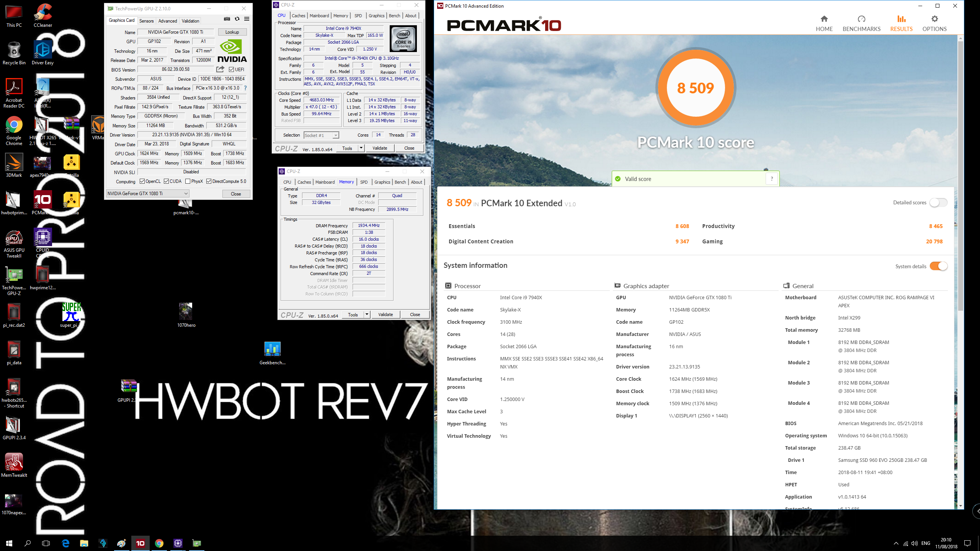
Task: Open Mainboard tab in upper CPU-Z
Action: 319,16
